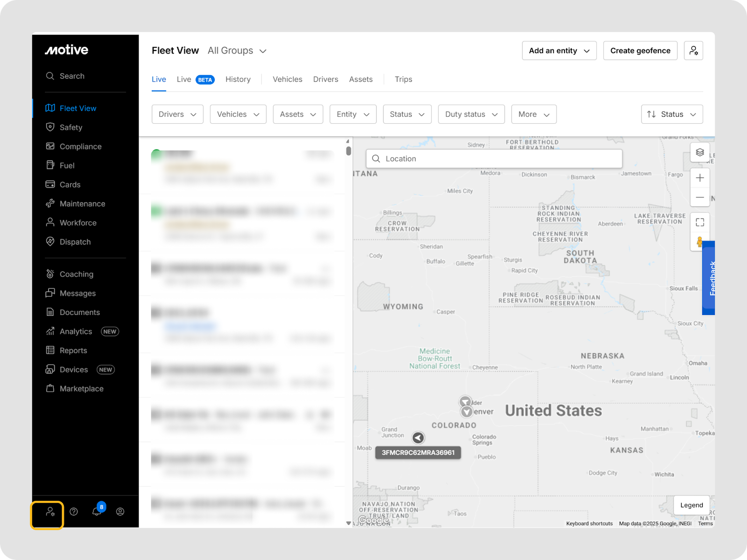This screenshot has height=560, width=747.
Task: Select the Street View pegman icon
Action: pos(699,242)
